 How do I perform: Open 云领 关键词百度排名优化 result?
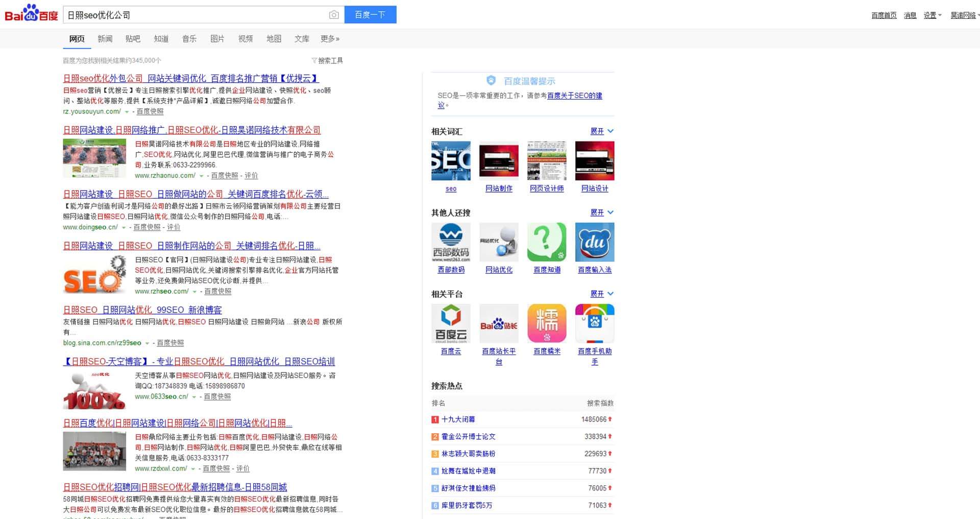click(x=195, y=194)
